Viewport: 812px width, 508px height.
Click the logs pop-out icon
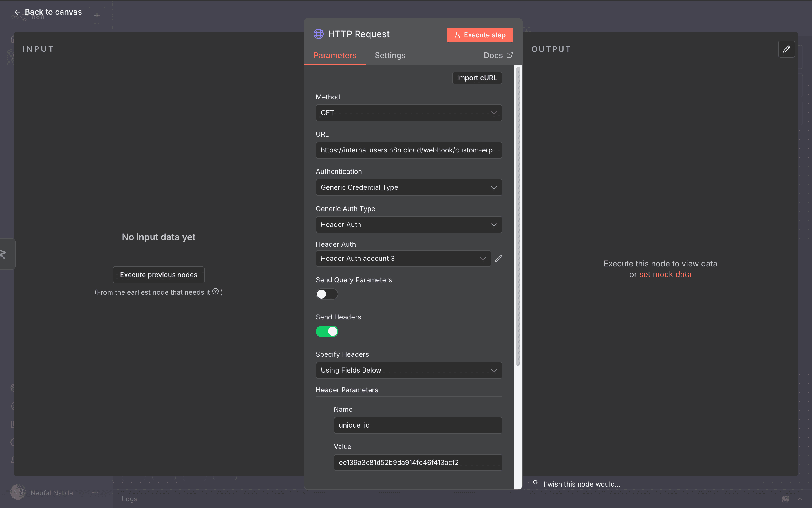click(785, 499)
